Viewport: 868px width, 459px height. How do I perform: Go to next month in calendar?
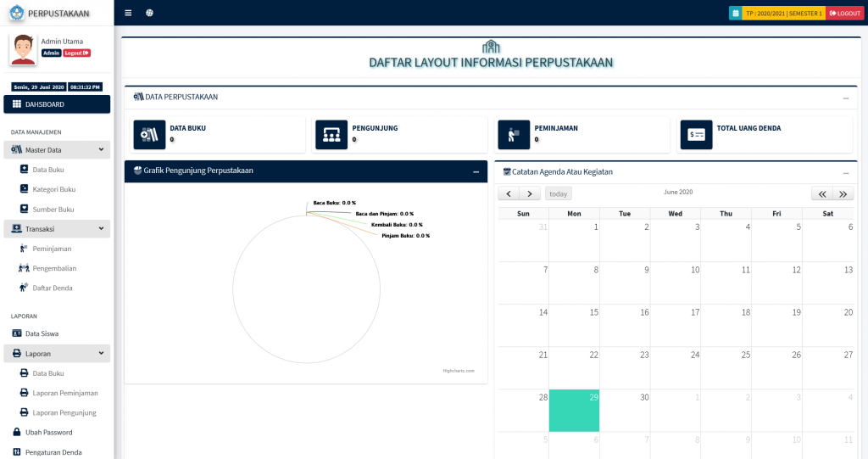pos(530,193)
